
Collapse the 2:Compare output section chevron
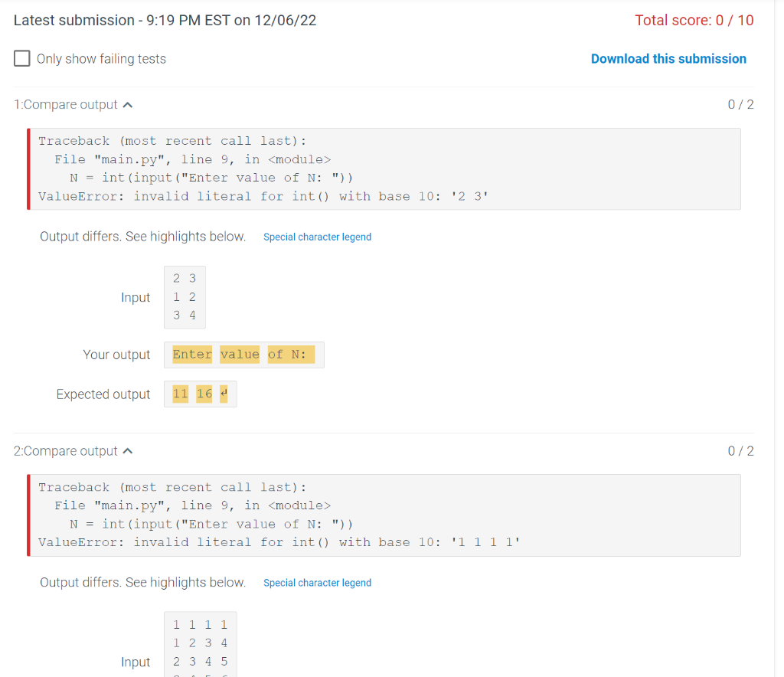coord(128,451)
